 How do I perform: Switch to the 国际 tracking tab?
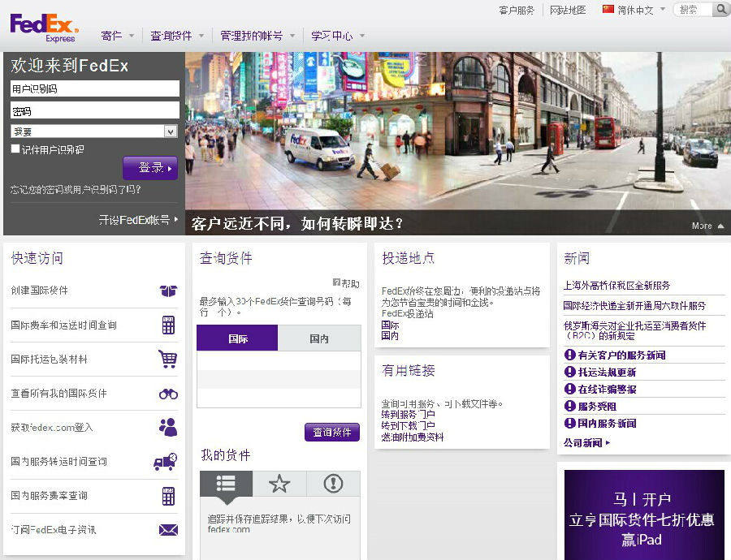point(237,338)
